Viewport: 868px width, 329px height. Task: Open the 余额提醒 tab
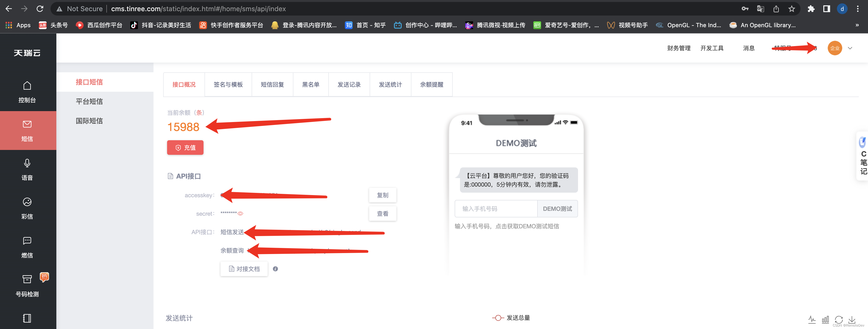432,84
